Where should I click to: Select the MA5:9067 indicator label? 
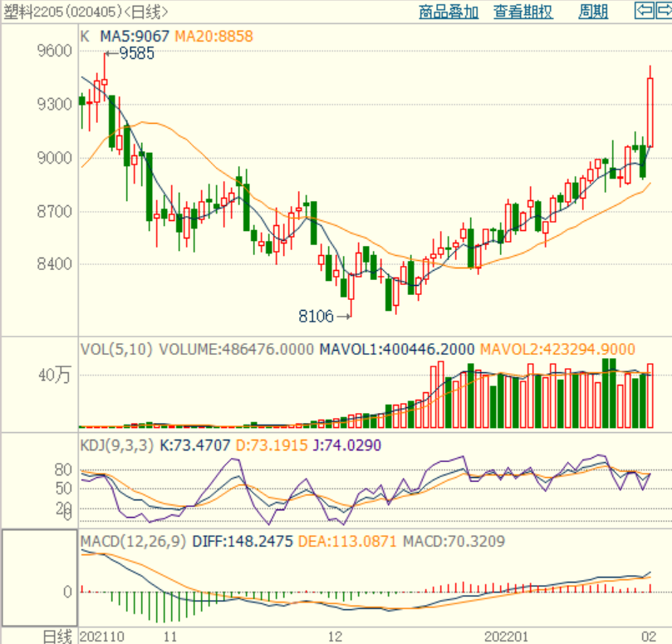coord(135,37)
